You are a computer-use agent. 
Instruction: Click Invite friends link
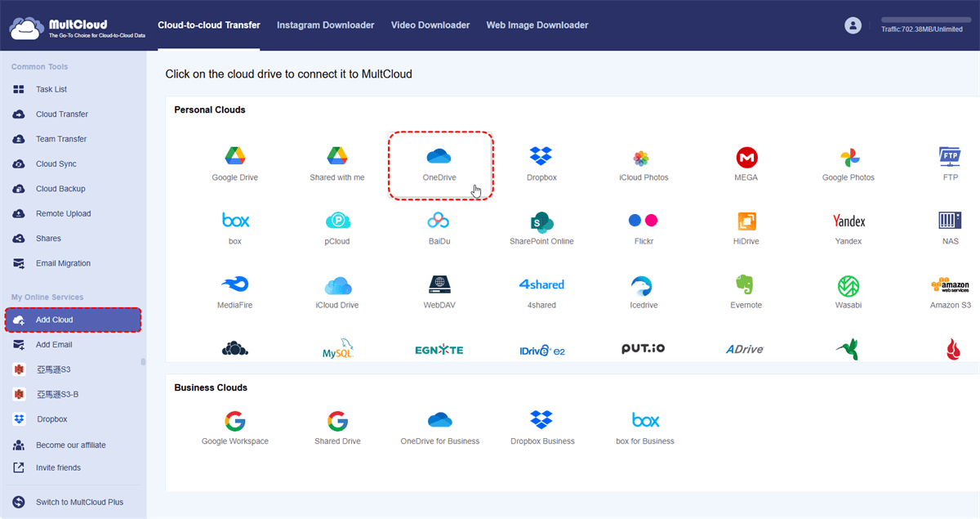click(58, 468)
